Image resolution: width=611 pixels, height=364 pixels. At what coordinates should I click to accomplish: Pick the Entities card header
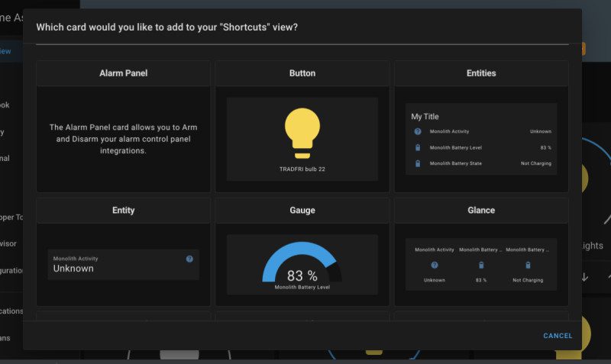[x=481, y=73]
